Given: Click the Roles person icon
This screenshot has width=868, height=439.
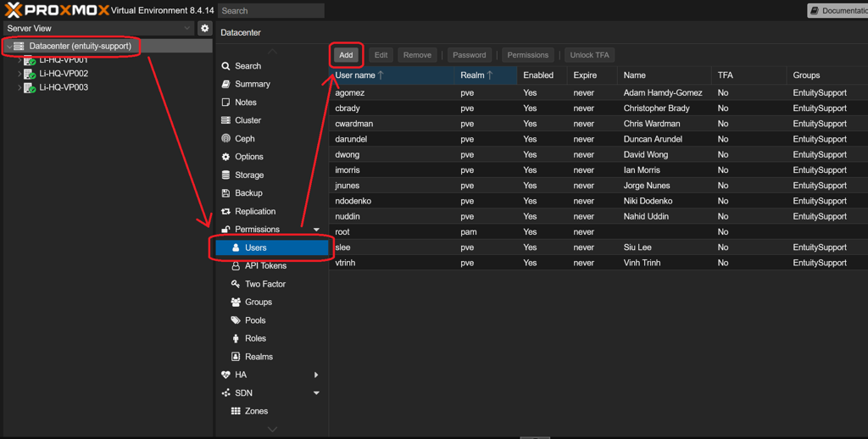Looking at the screenshot, I should [x=236, y=338].
